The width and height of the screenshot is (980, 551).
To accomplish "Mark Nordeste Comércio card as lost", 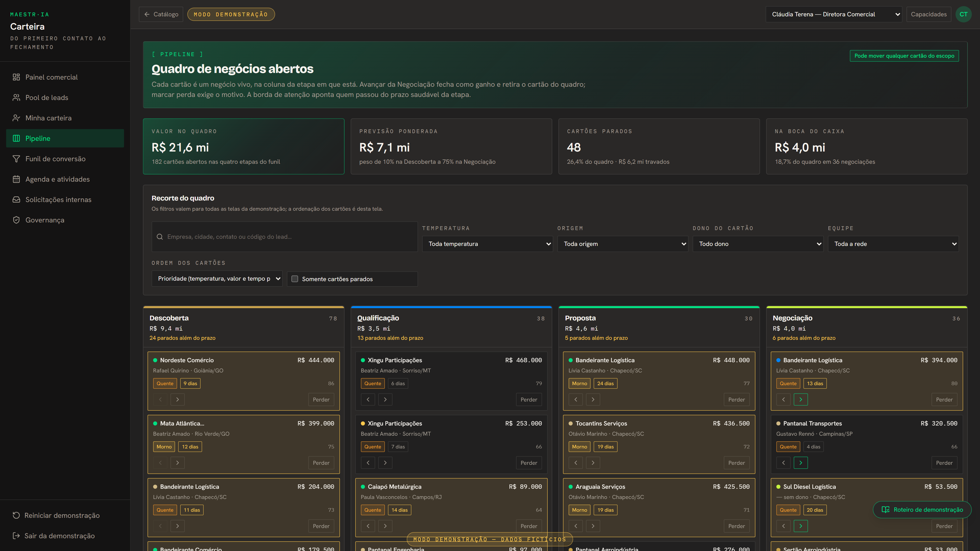I will coord(321,400).
